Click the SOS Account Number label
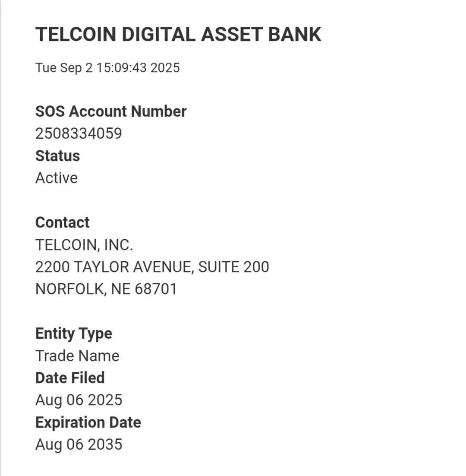 (x=111, y=111)
